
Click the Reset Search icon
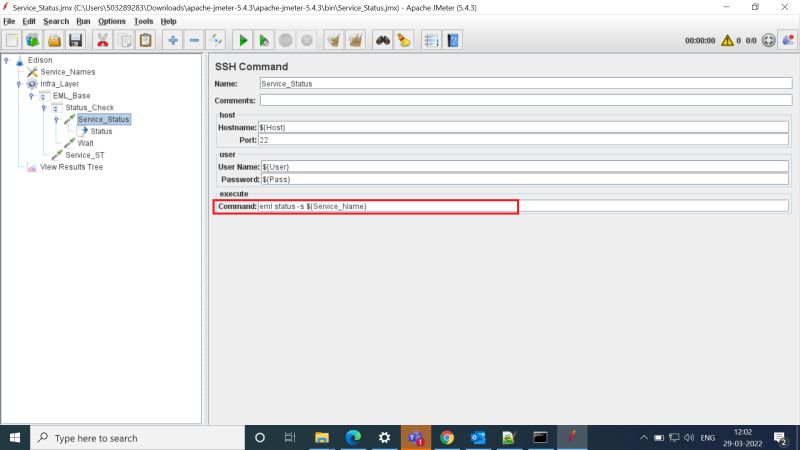coord(404,40)
